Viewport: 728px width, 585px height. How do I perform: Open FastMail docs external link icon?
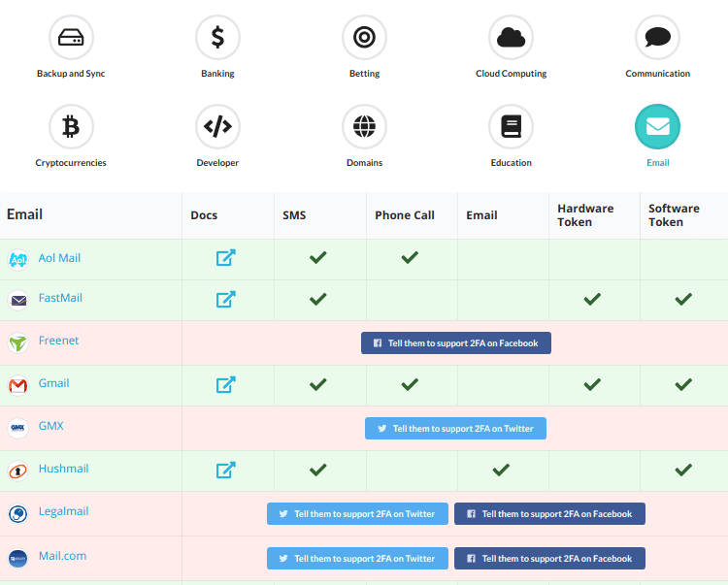pyautogui.click(x=226, y=299)
